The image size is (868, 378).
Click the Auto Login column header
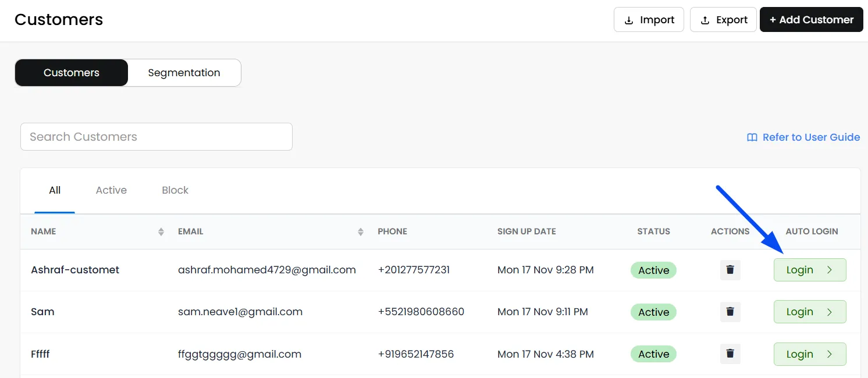coord(812,231)
